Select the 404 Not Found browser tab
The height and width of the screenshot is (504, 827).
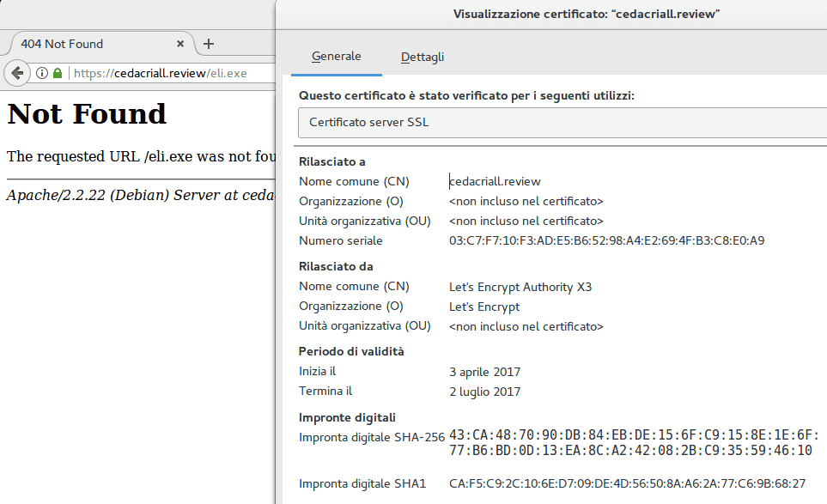click(86, 44)
